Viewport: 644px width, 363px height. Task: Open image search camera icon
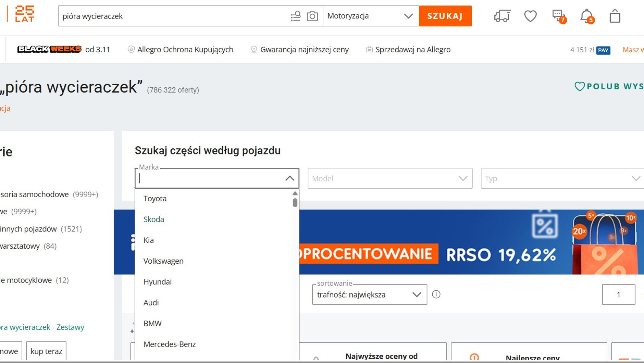(x=312, y=16)
